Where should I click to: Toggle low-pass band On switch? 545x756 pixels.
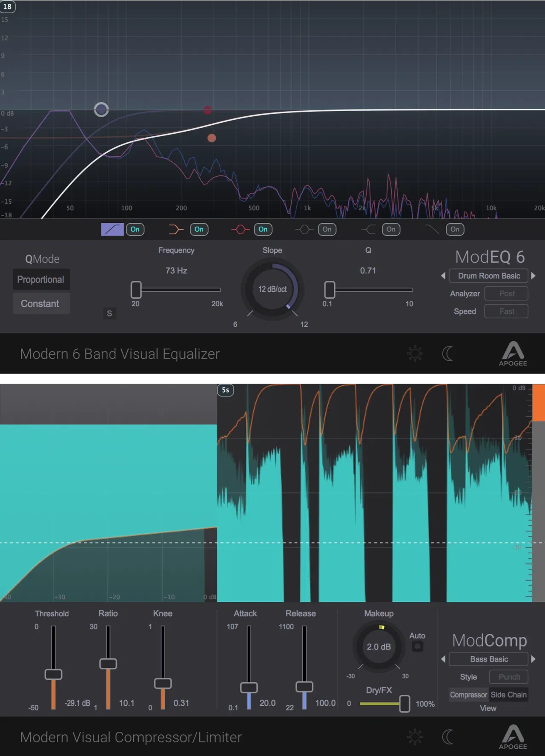pyautogui.click(x=455, y=230)
